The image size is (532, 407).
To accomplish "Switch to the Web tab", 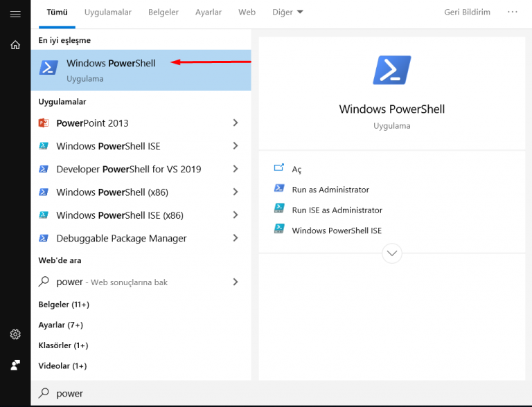I will click(x=247, y=12).
